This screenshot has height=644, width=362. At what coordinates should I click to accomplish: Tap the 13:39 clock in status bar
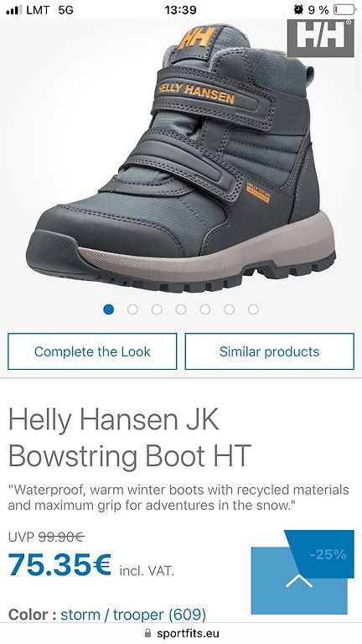[181, 10]
